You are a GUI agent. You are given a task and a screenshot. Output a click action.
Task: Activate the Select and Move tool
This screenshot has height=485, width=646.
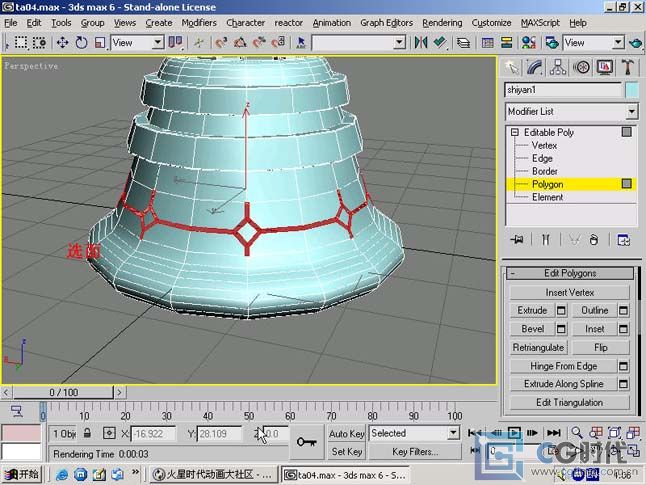(x=62, y=42)
